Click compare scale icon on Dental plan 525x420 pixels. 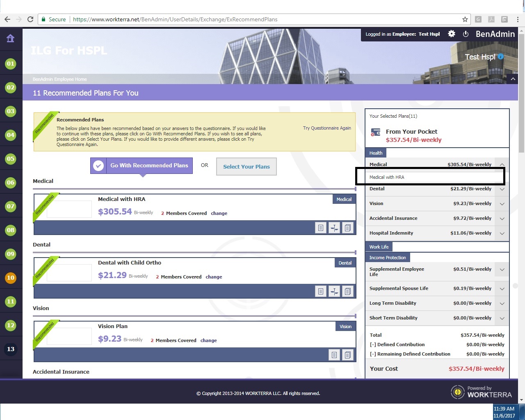pos(334,291)
